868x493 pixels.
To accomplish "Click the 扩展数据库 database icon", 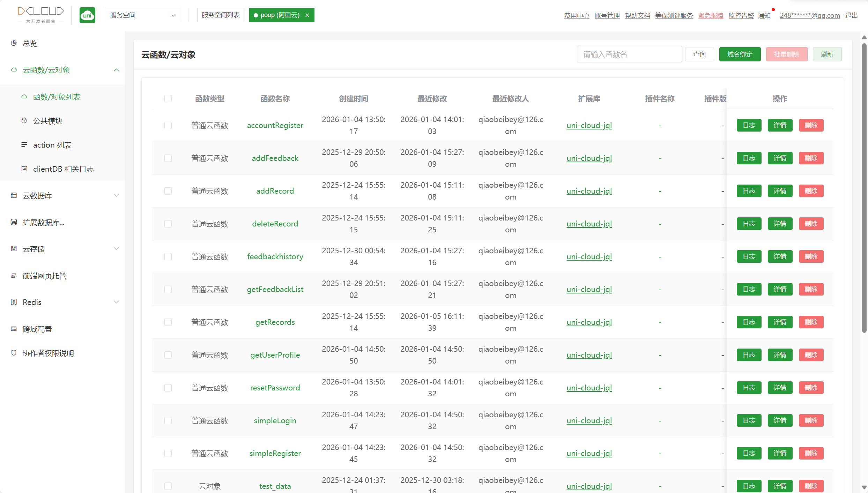I will click(x=14, y=222).
